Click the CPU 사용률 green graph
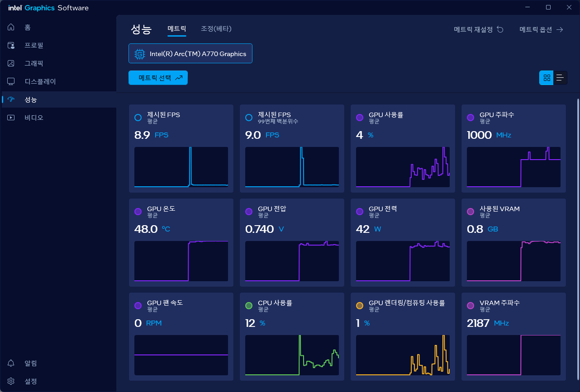The image size is (580, 392). click(292, 355)
